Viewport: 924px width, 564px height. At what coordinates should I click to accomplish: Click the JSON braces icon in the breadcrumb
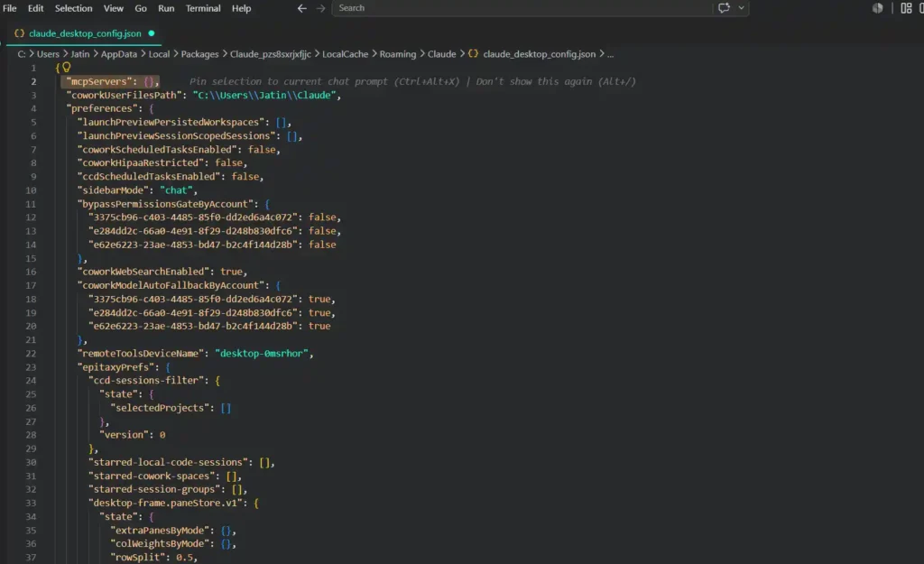(473, 53)
